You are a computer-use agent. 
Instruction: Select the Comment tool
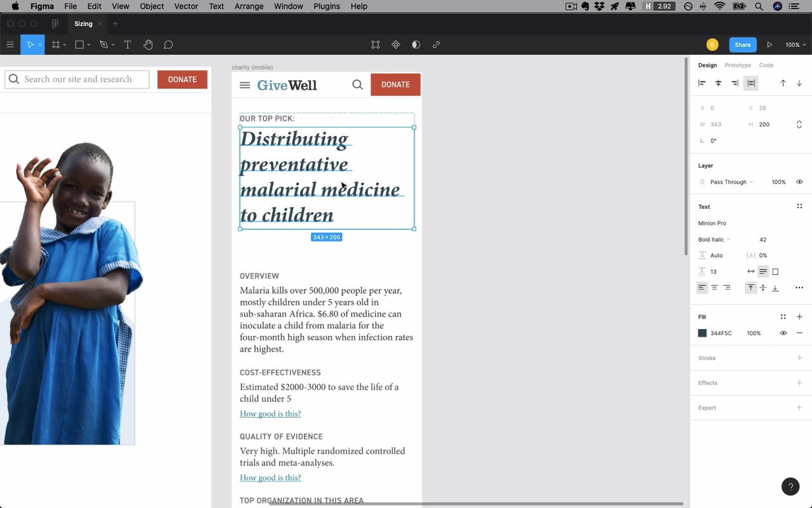point(168,44)
